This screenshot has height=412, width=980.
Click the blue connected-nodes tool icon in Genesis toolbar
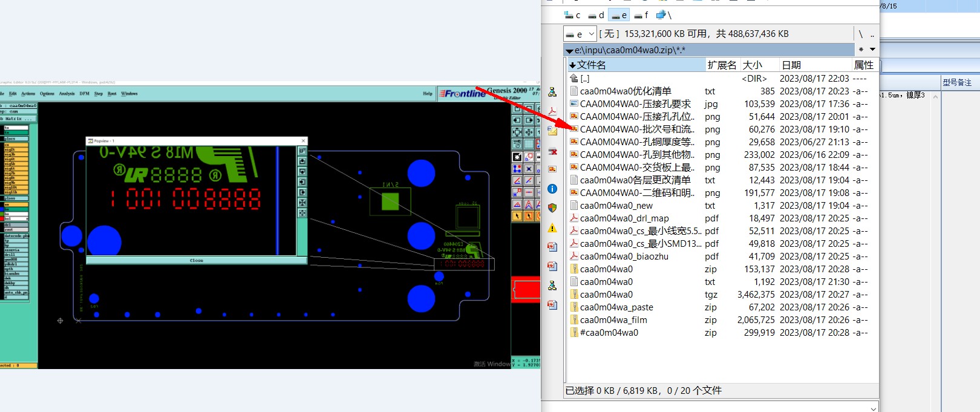point(517,169)
